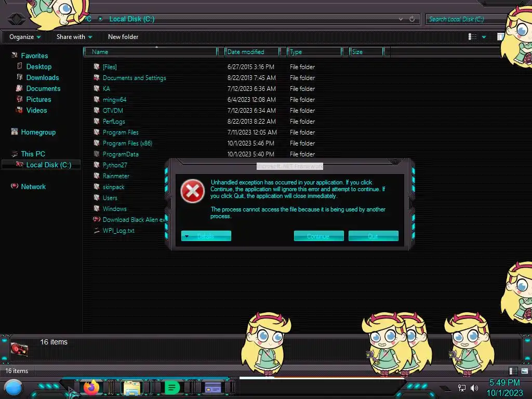
Task: Click the Windows Start orb
Action: pos(13,388)
